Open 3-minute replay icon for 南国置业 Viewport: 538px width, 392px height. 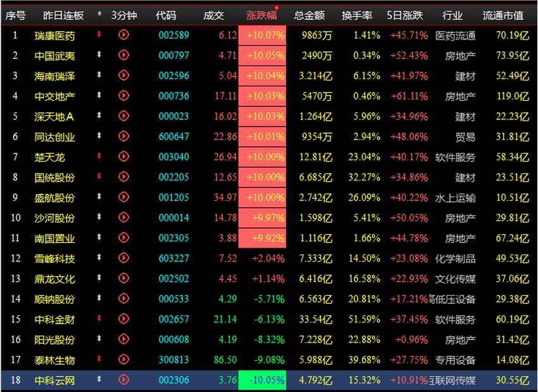[123, 237]
